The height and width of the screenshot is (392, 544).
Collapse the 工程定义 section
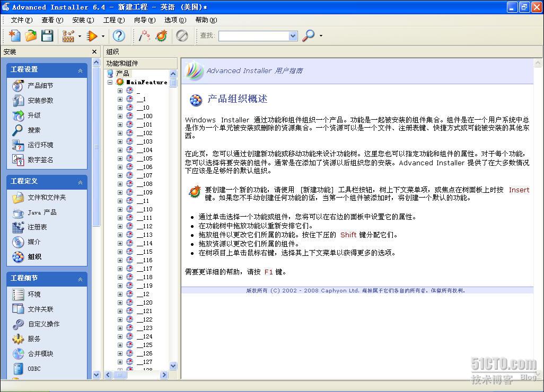coord(80,182)
